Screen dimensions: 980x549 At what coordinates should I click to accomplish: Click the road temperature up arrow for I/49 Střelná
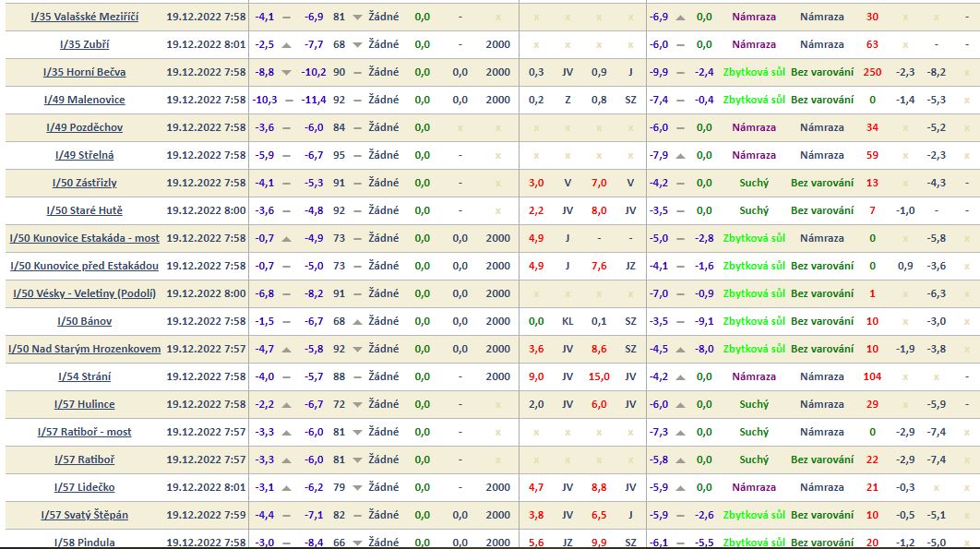point(681,155)
